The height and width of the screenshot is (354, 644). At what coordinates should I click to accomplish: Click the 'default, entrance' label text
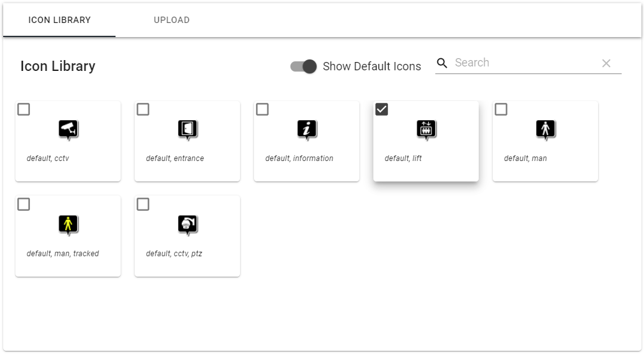pyautogui.click(x=175, y=158)
